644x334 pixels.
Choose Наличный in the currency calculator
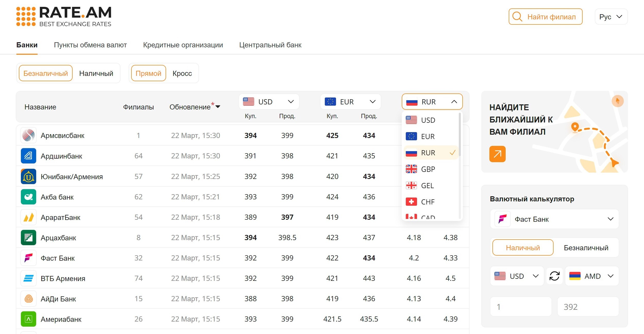(523, 247)
